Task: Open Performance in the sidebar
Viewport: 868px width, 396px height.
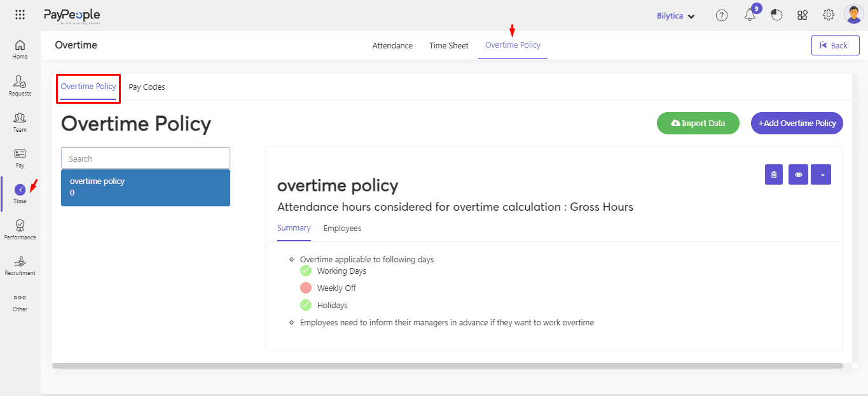Action: point(20,229)
